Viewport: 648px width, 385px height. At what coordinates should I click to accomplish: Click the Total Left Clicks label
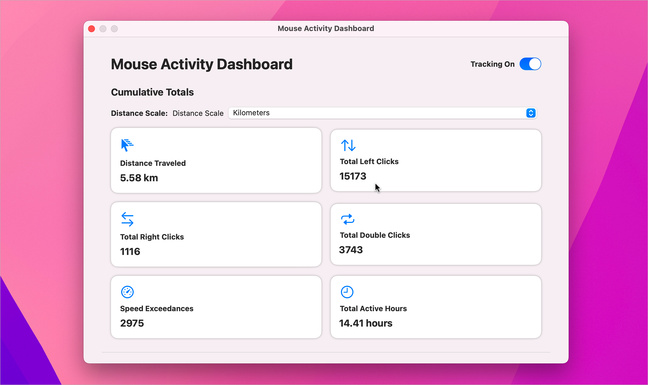369,162
